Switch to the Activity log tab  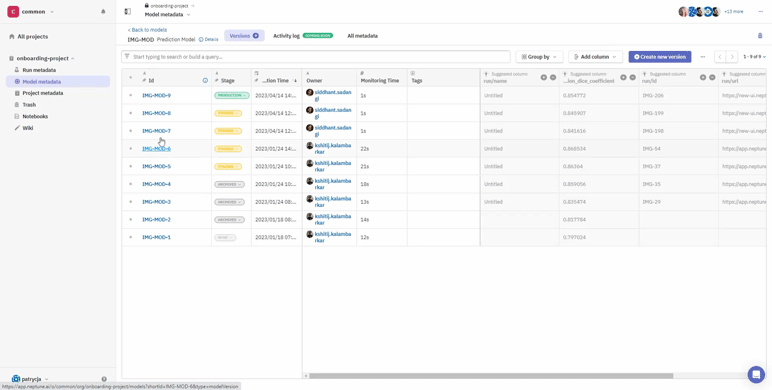pyautogui.click(x=303, y=35)
